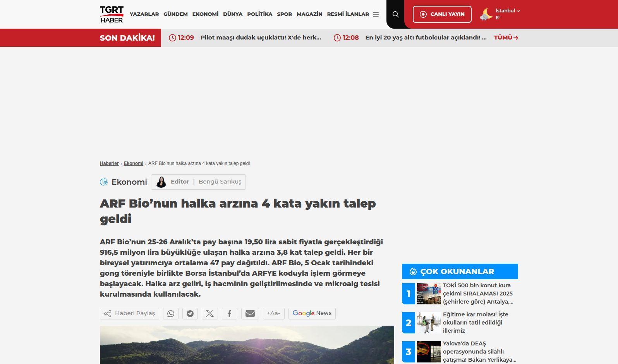Open the search magnifier icon
Screen dimensions: 618x364
(395, 14)
